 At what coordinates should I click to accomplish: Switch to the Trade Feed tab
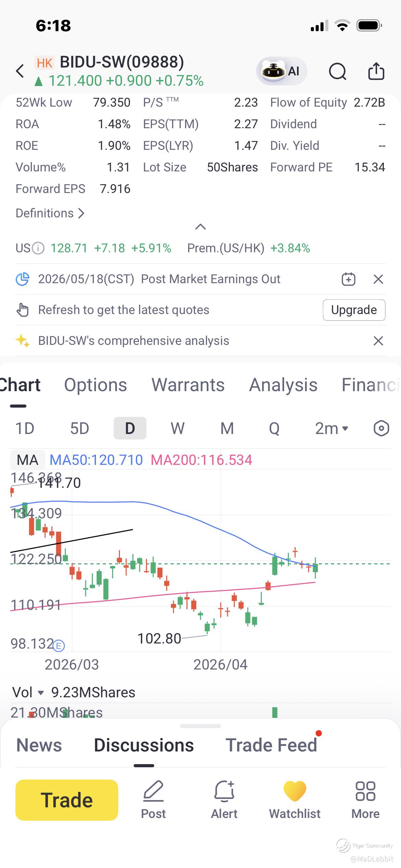click(x=271, y=745)
